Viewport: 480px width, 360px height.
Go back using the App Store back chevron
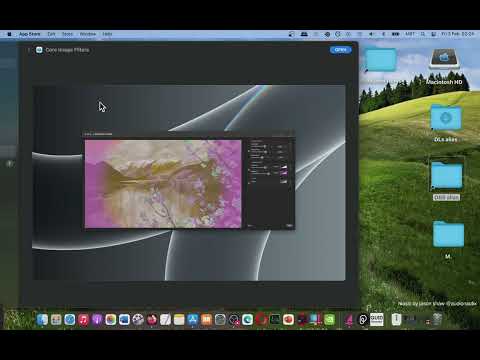(29, 50)
